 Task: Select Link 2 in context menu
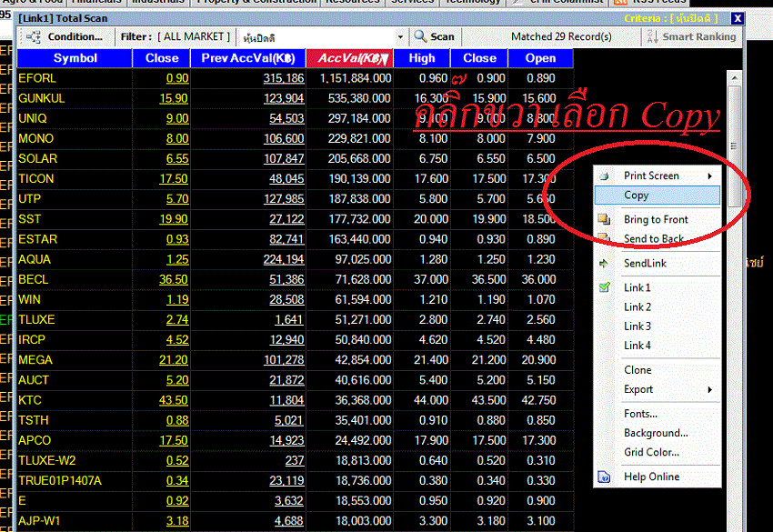point(637,306)
